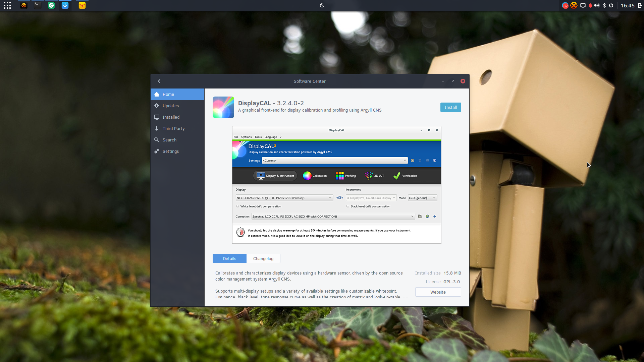Open the side panel via the exit-arrow icon
The width and height of the screenshot is (644, 362).
[640, 5]
